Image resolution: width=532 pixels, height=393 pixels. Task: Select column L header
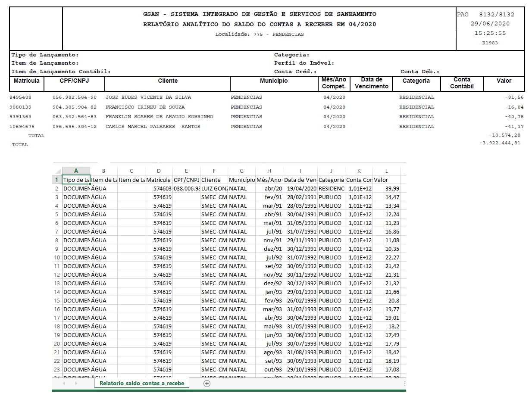point(386,171)
